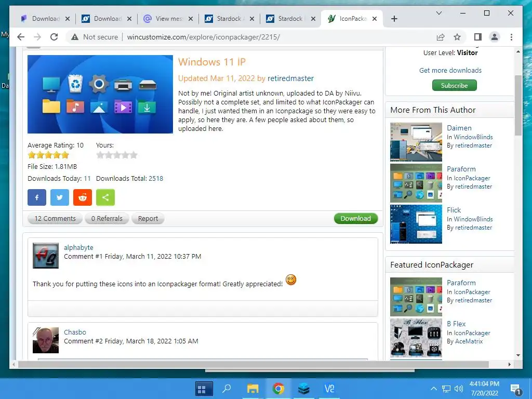Open Chrome side panel icon
Viewport: 532px width, 399px height.
(478, 37)
